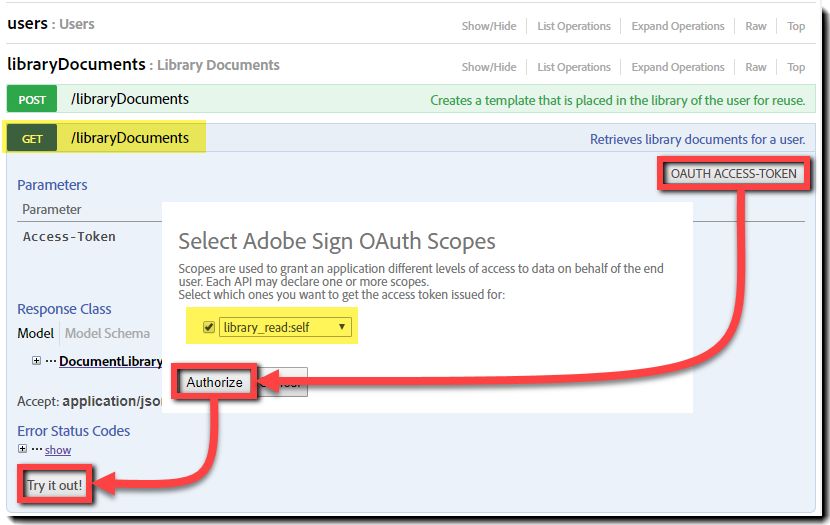The image size is (830, 525).
Task: Click Raw link in libraryDocuments row
Action: point(756,67)
